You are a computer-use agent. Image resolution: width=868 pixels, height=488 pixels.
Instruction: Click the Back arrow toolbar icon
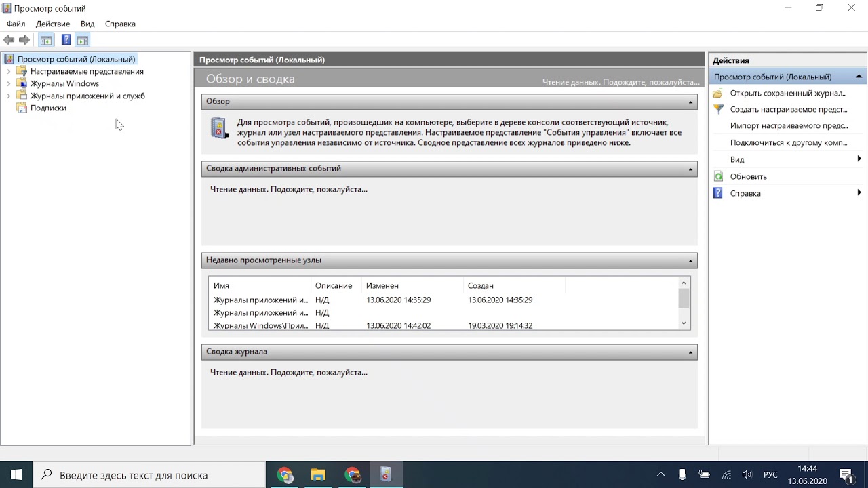click(9, 40)
